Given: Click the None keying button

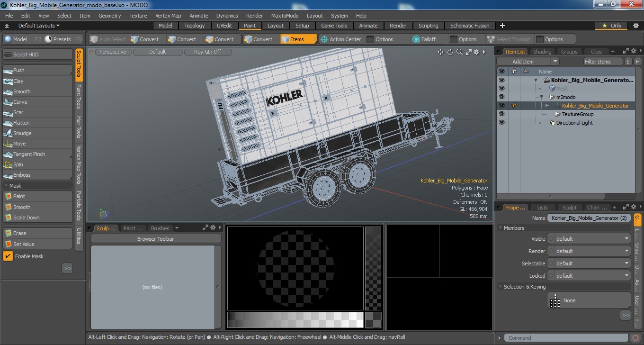Looking at the screenshot, I should (589, 300).
